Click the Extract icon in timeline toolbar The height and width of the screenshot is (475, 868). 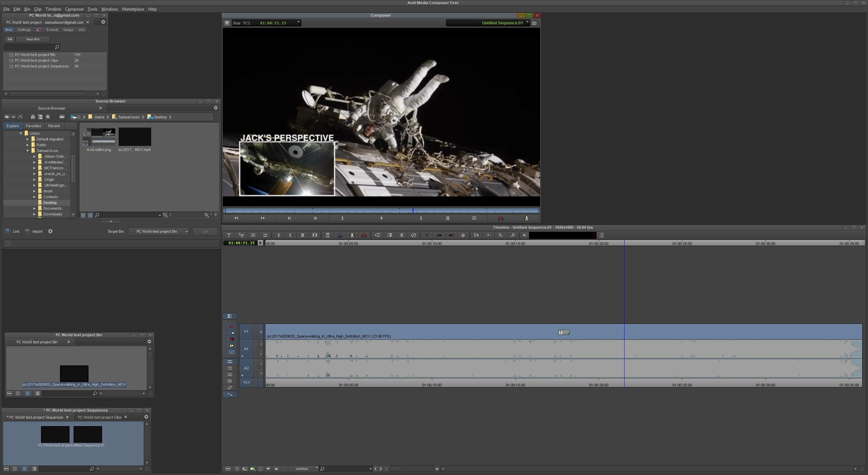[352, 235]
